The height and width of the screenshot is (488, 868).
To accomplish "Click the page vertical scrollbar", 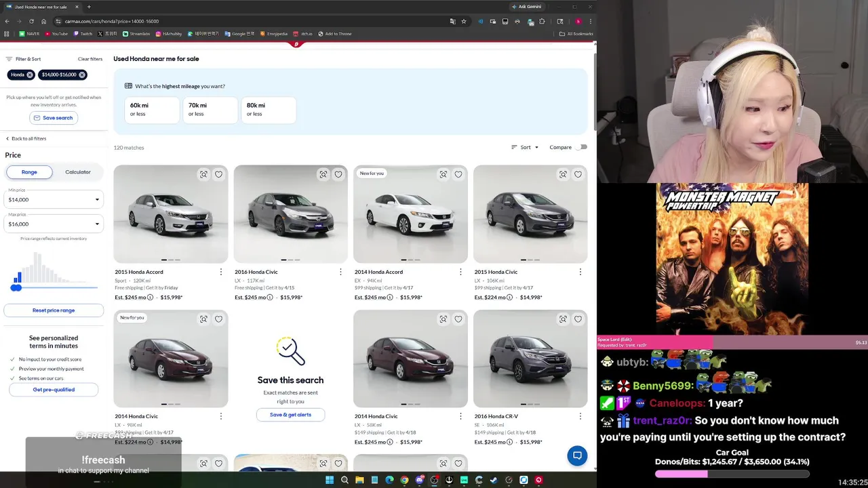I will pos(595,91).
